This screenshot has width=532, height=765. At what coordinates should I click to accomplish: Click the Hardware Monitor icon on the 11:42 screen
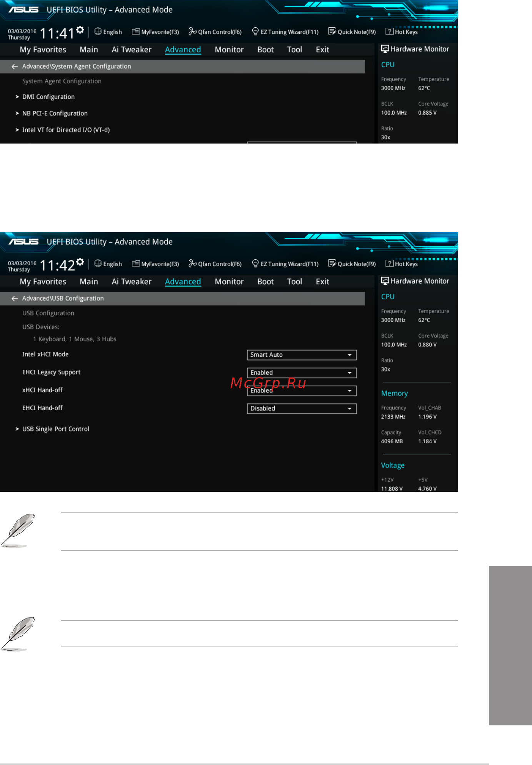click(385, 281)
